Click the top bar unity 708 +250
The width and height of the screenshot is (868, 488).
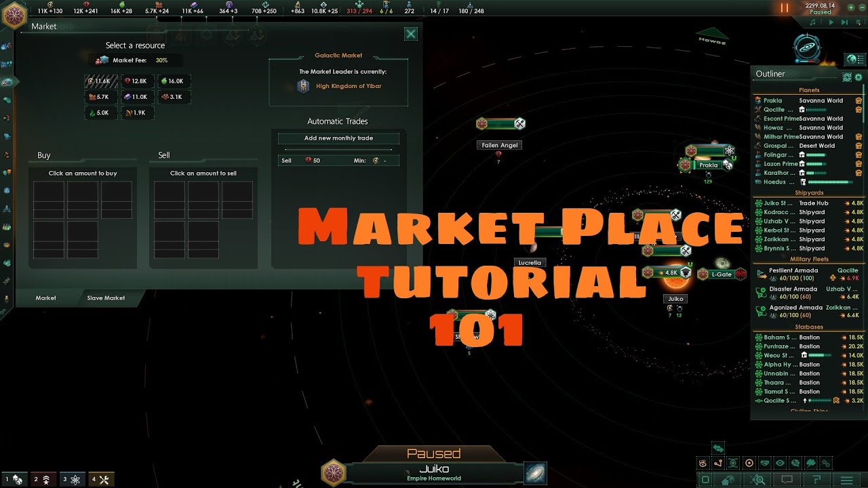click(264, 9)
